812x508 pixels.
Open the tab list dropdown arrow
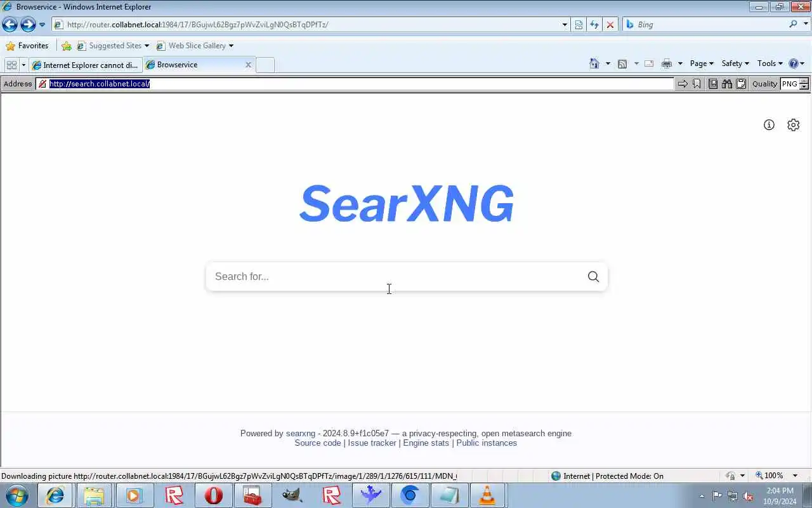[23, 65]
